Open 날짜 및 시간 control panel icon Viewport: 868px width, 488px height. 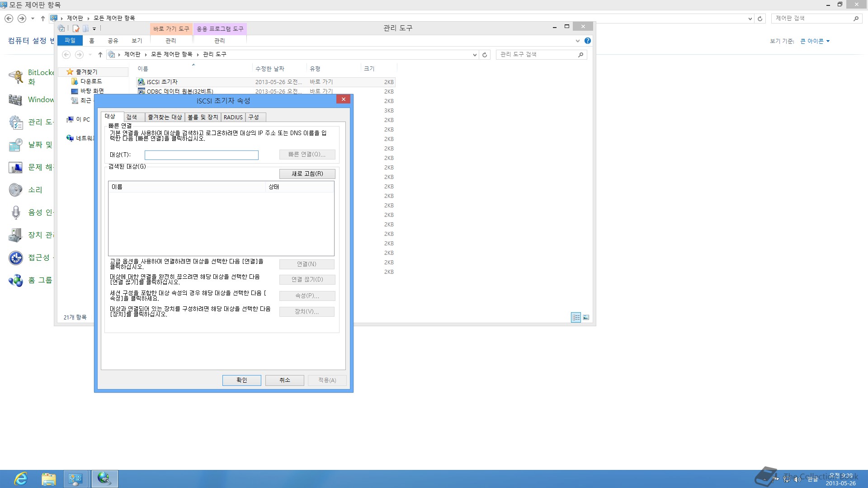point(16,145)
